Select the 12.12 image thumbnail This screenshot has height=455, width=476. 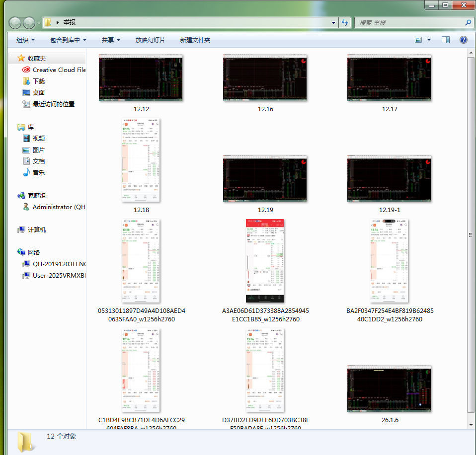click(x=141, y=78)
